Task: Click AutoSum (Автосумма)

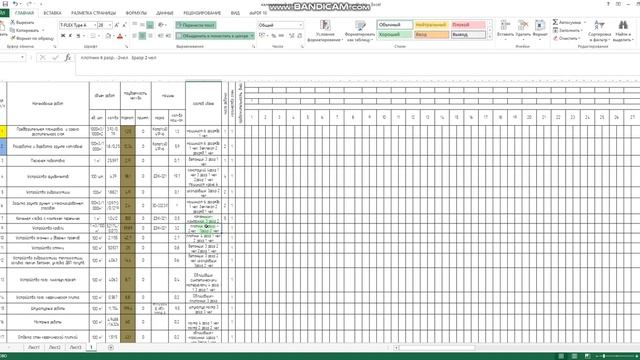Action: (x=569, y=22)
